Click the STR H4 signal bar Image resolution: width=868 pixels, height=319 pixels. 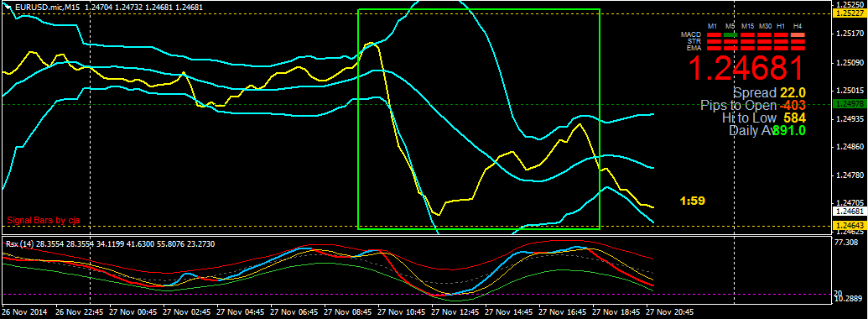tap(798, 41)
